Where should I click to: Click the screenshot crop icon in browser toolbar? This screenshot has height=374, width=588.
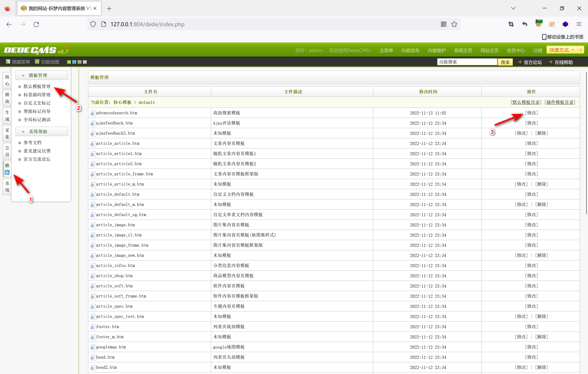511,24
